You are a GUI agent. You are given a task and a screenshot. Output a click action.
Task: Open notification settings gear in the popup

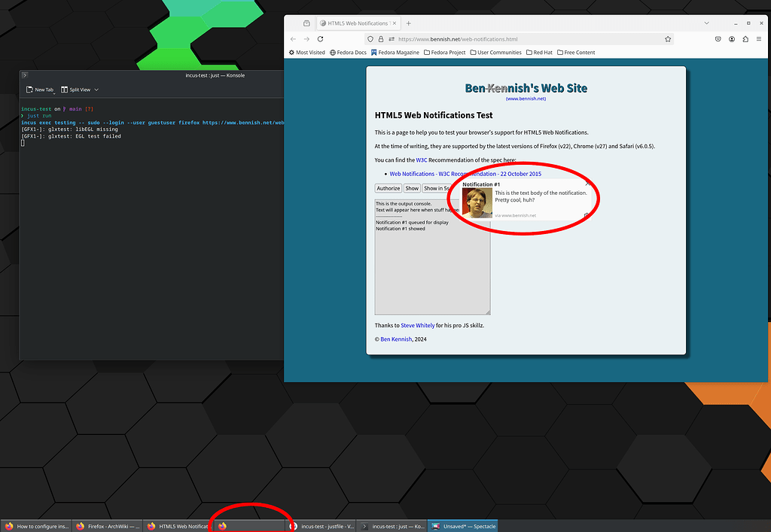pos(586,215)
